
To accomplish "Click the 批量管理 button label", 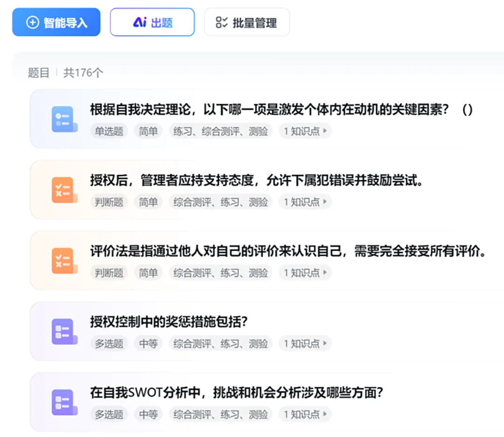I will pyautogui.click(x=255, y=22).
